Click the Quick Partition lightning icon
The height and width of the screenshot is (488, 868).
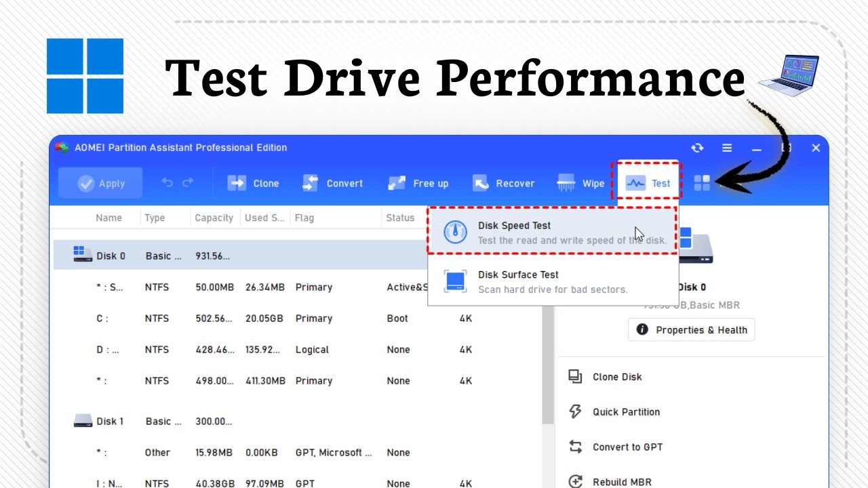point(576,412)
